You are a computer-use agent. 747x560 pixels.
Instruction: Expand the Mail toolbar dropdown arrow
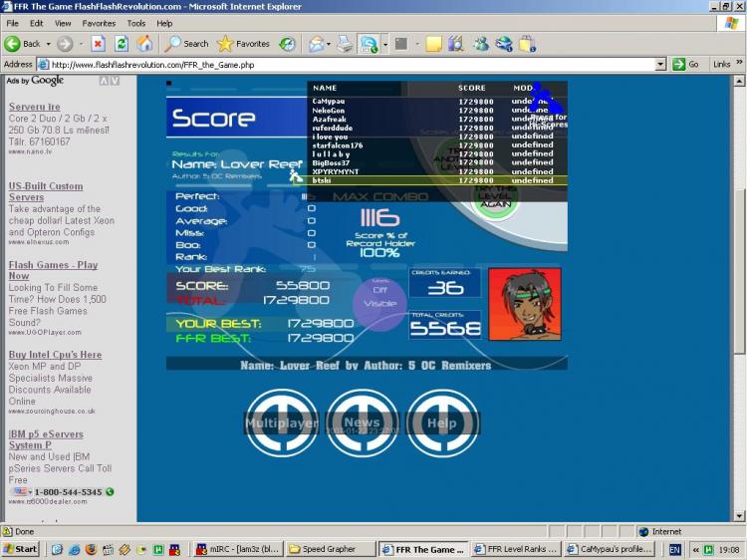point(328,44)
